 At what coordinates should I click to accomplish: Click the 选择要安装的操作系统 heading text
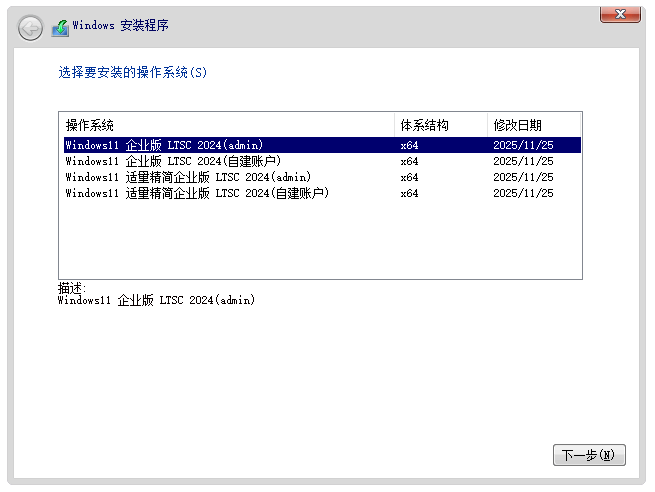pyautogui.click(x=133, y=73)
